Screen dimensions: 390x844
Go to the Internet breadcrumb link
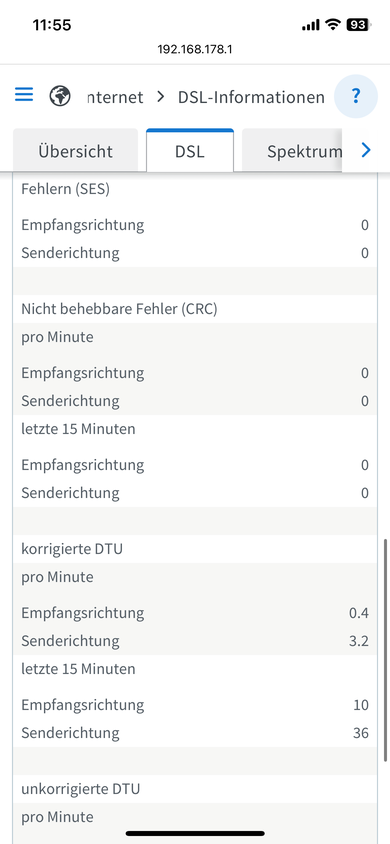tap(115, 97)
